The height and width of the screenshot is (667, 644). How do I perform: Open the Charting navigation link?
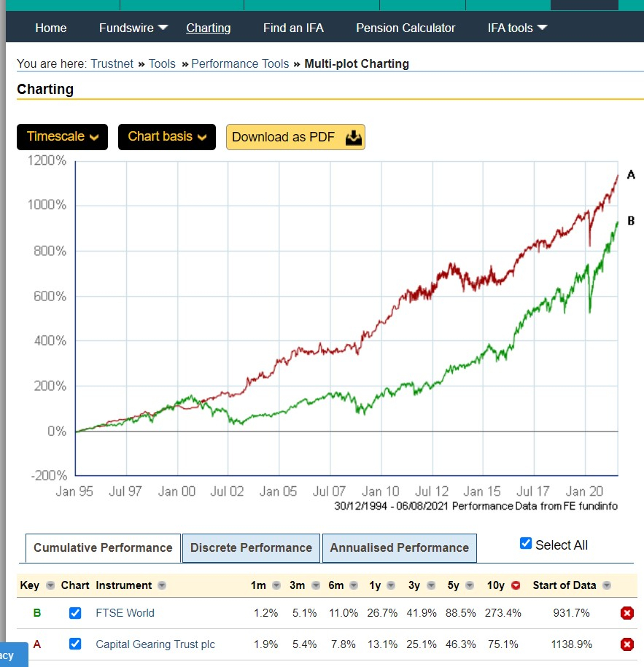point(208,28)
